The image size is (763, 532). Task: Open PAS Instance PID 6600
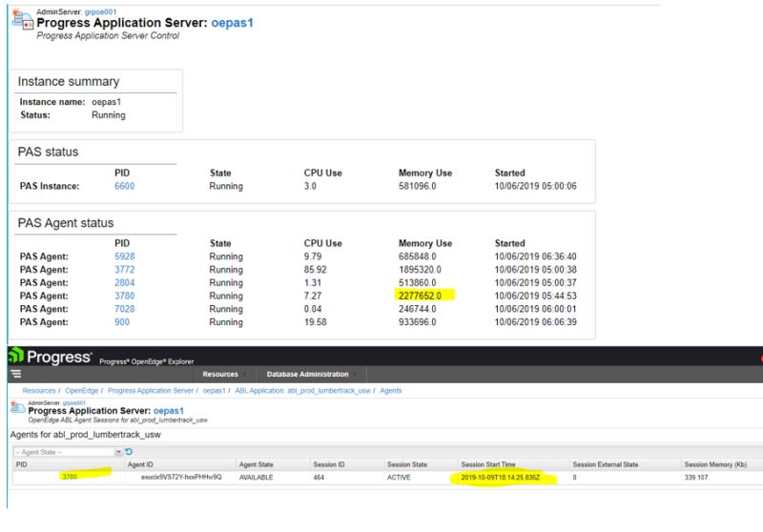point(125,186)
